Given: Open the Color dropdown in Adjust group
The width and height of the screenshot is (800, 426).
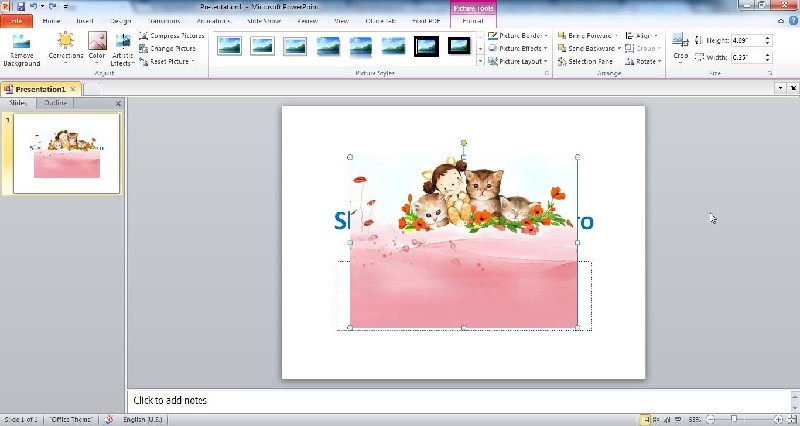Looking at the screenshot, I should tap(97, 48).
